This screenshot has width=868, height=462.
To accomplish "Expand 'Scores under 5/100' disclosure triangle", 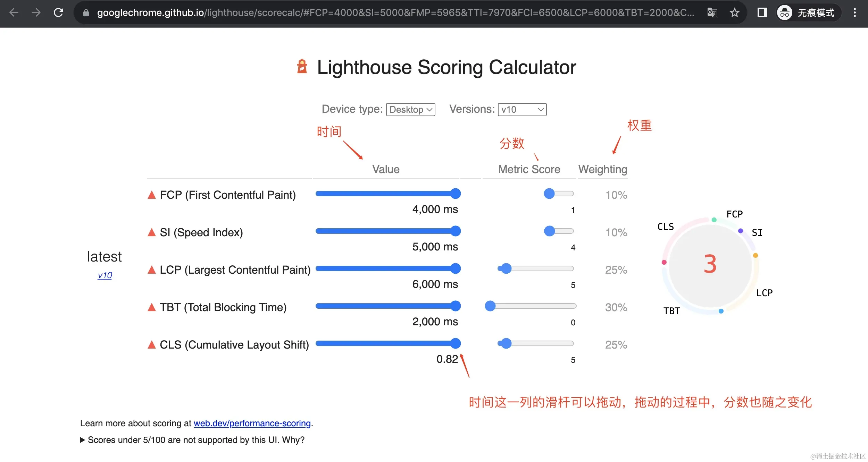I will 83,440.
